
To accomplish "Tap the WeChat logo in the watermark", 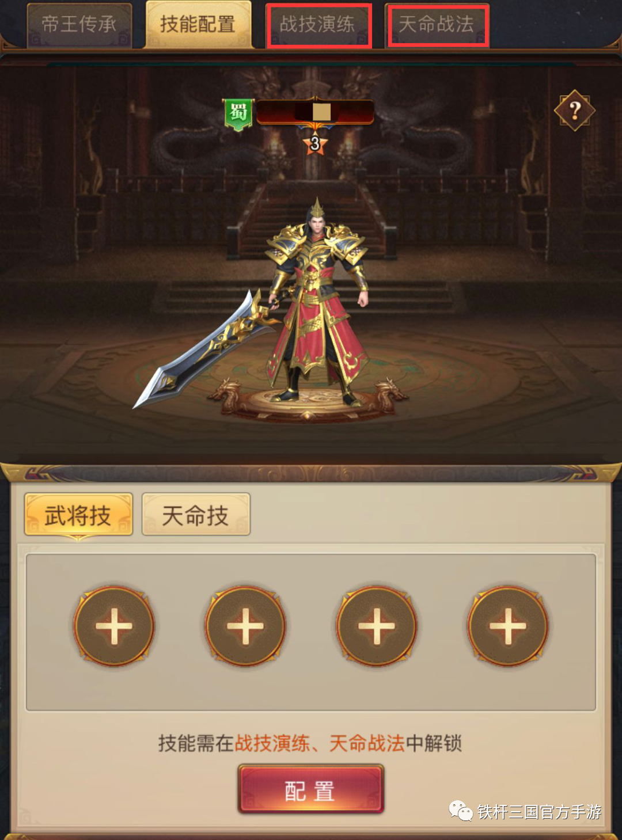I will point(461,811).
